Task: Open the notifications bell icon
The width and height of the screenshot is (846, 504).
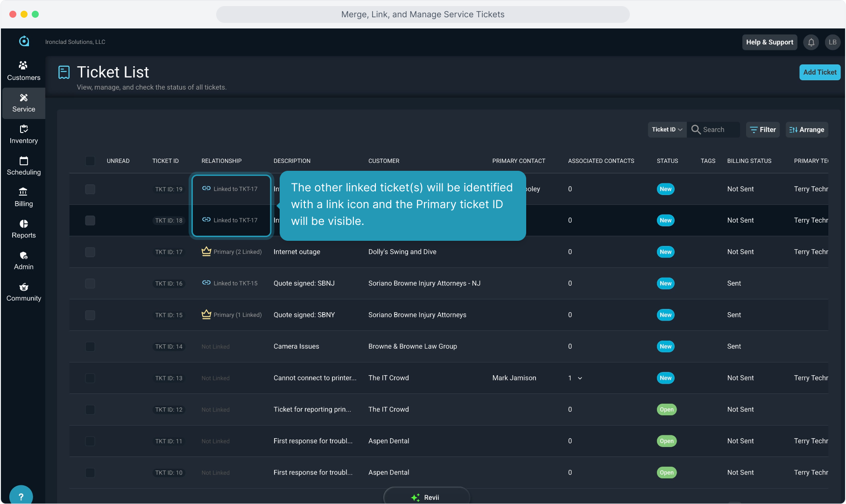Action: [811, 42]
